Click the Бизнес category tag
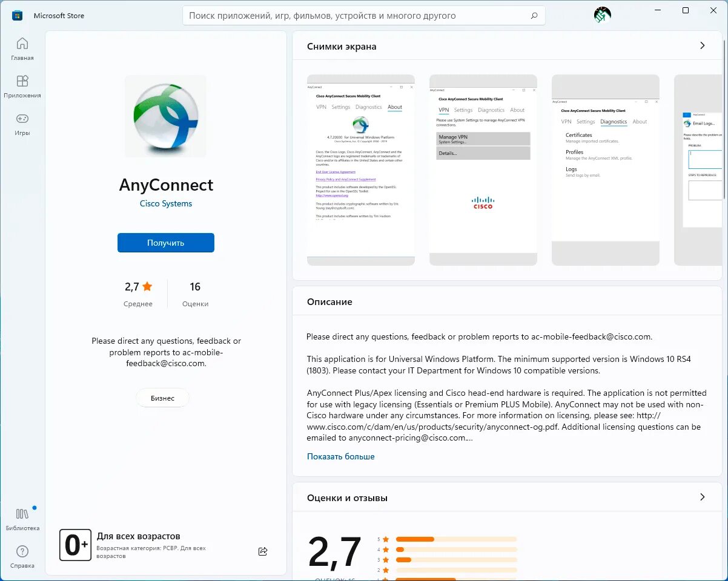 pyautogui.click(x=162, y=398)
